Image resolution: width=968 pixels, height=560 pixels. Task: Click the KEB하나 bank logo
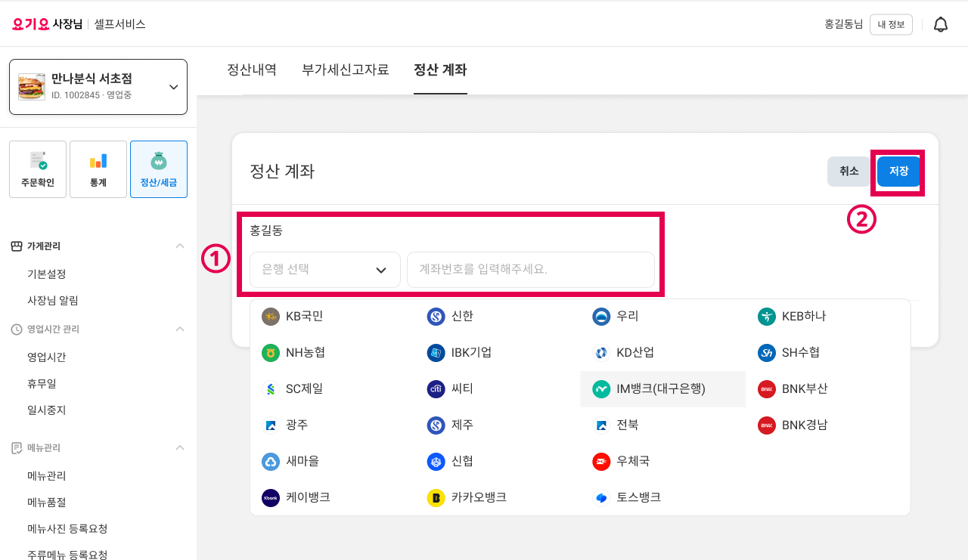pos(767,317)
